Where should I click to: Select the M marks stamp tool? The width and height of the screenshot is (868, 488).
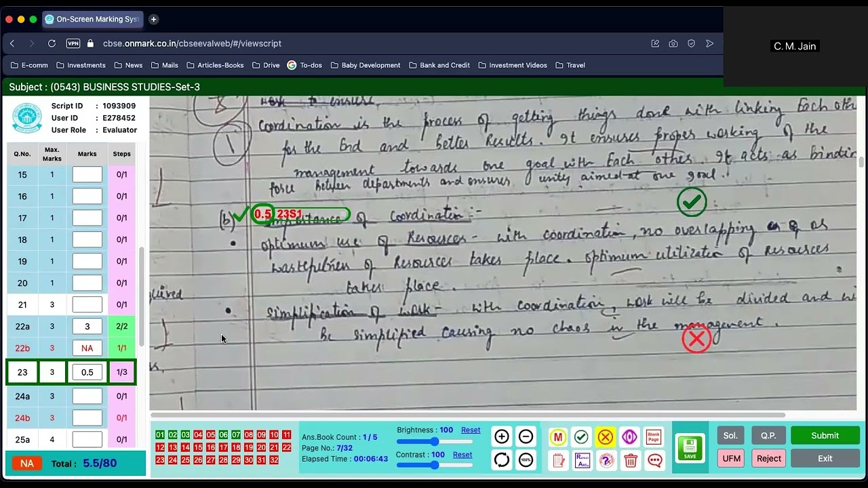[558, 437]
